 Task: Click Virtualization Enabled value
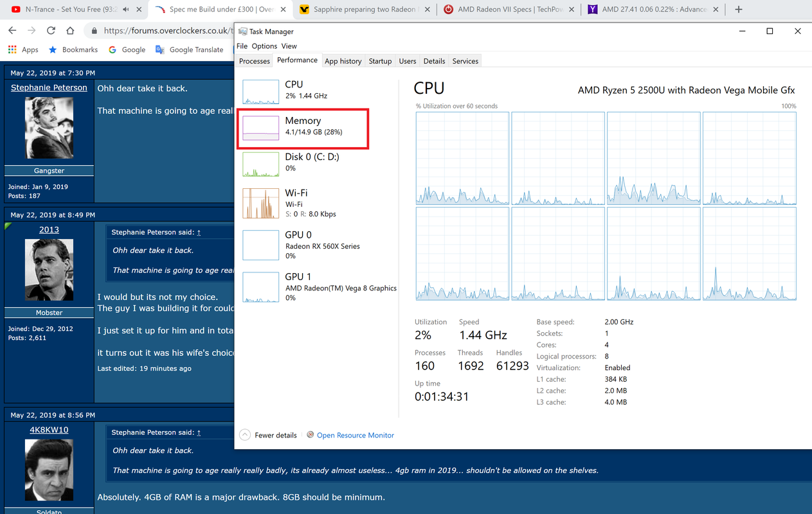(617, 368)
